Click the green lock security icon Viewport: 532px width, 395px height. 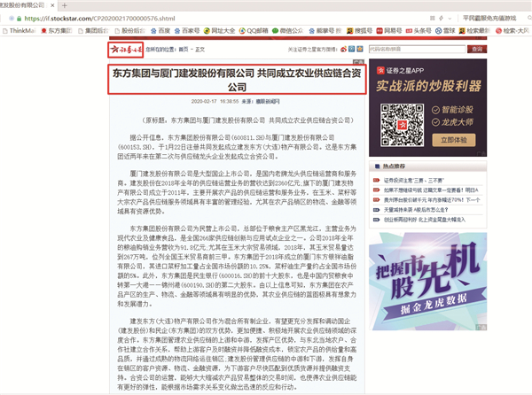19,19
